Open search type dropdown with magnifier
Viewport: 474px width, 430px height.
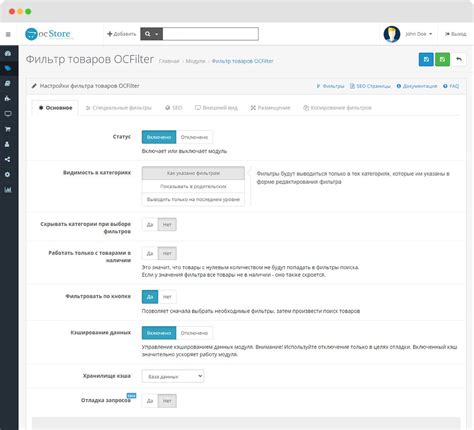[x=151, y=34]
